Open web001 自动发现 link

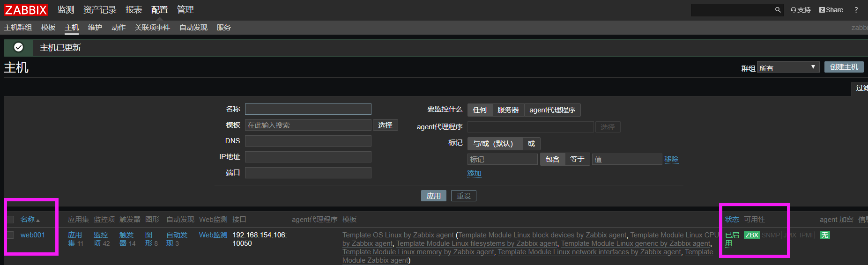[x=177, y=239]
